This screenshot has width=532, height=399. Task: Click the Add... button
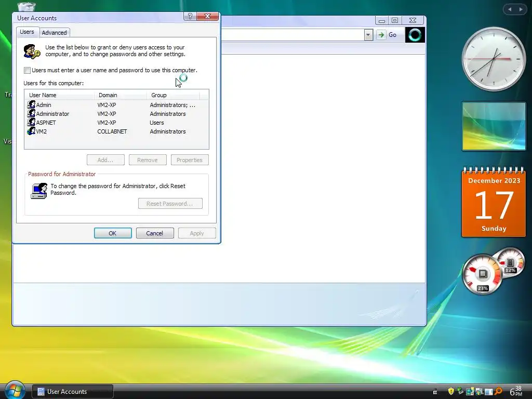[105, 160]
